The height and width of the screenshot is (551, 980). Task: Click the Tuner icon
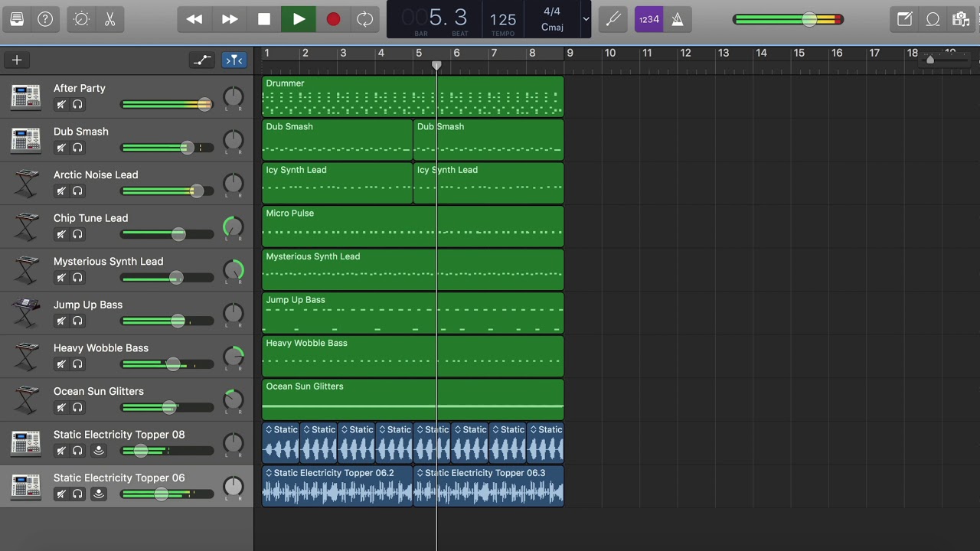click(x=613, y=19)
